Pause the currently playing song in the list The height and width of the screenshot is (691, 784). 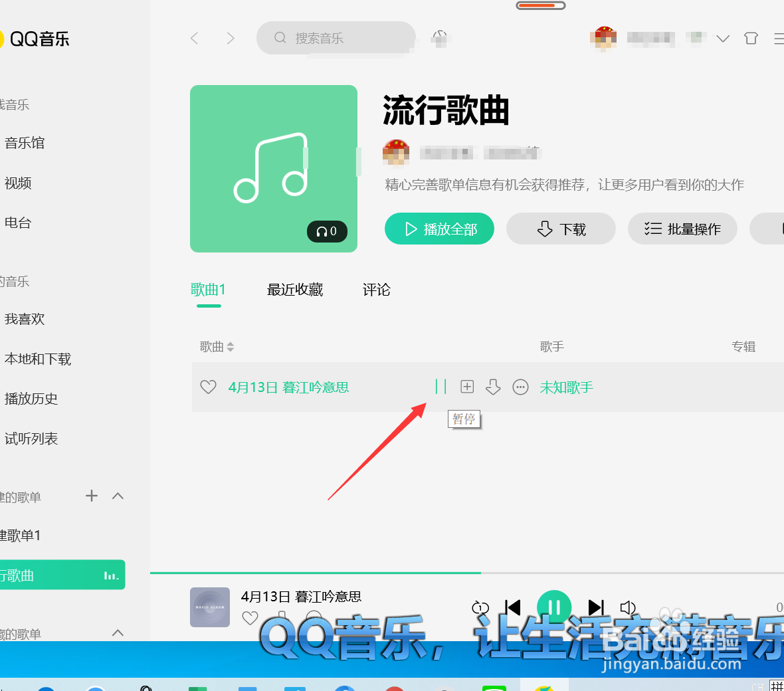pyautogui.click(x=441, y=386)
